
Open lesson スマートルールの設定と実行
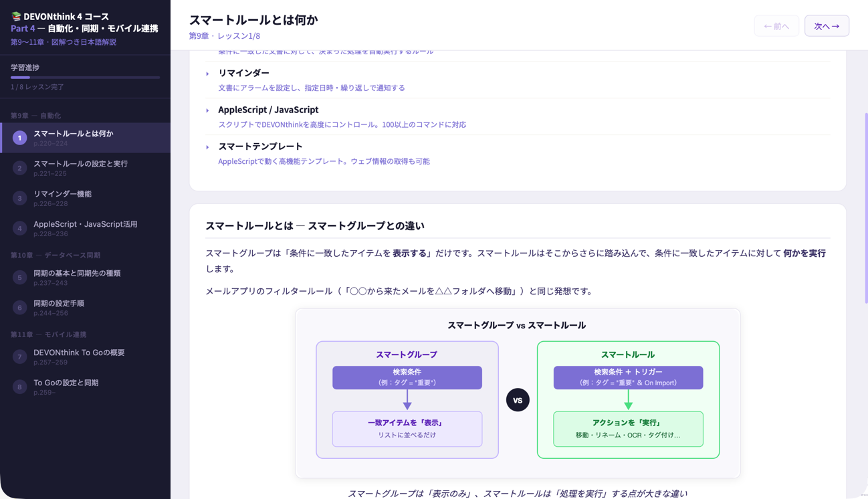(x=80, y=168)
